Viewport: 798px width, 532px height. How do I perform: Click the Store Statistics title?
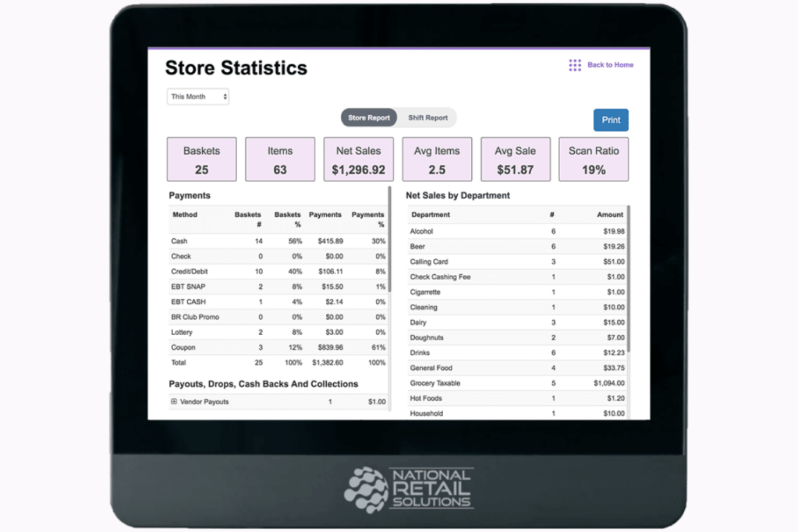[236, 68]
